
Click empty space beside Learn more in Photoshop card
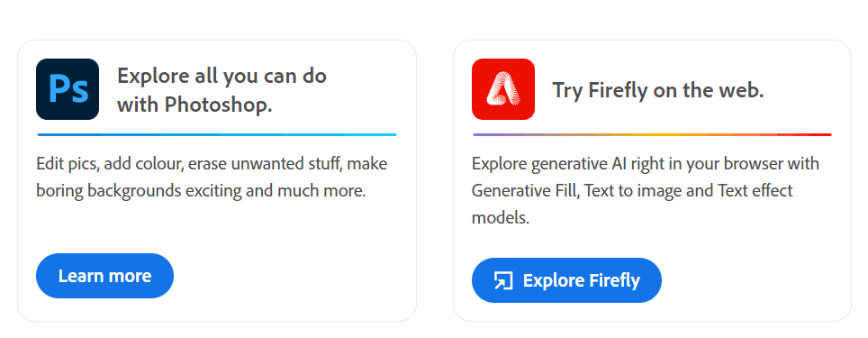[x=288, y=276]
